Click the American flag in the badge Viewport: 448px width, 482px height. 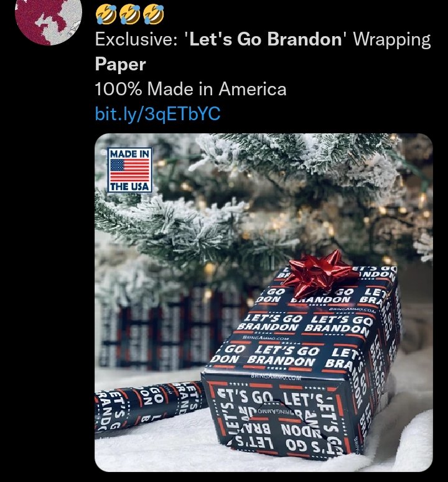pos(129,170)
